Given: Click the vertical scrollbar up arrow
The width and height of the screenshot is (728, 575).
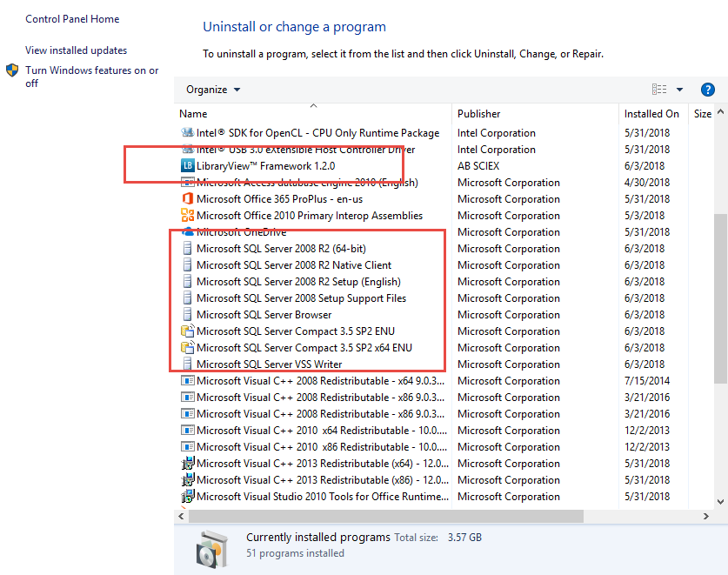Looking at the screenshot, I should click(x=720, y=111).
